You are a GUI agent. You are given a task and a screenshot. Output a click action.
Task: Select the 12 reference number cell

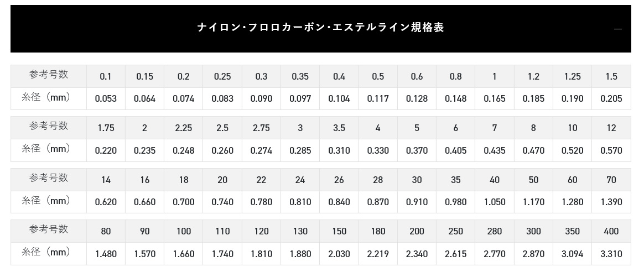tap(611, 128)
